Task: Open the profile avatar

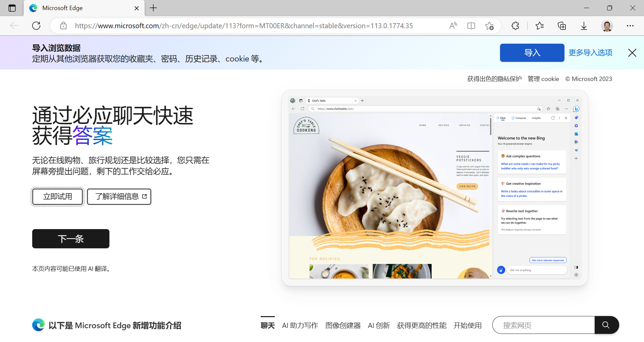Action: click(607, 26)
